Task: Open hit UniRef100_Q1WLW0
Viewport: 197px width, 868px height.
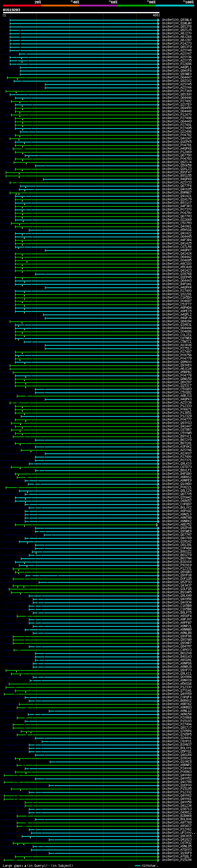Action: point(177,23)
